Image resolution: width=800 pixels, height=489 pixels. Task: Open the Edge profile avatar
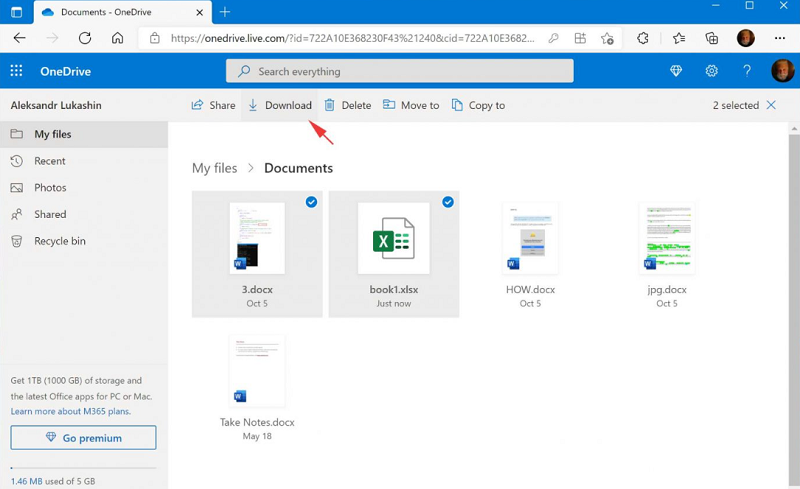(745, 38)
